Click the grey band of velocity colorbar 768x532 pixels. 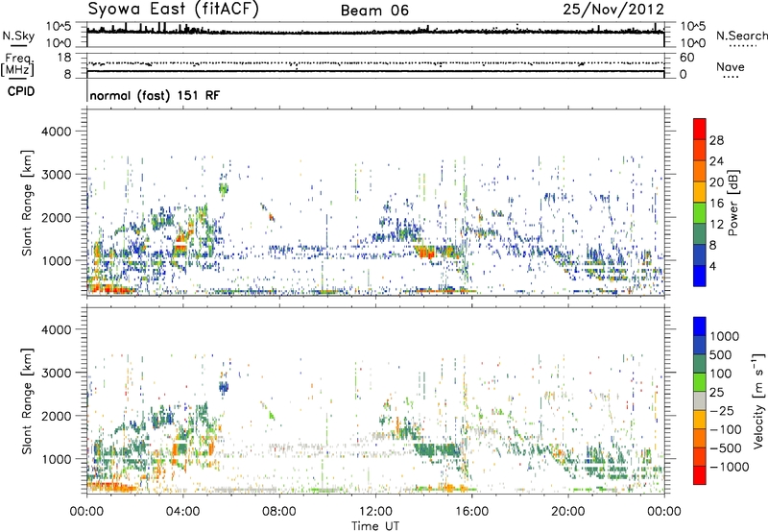point(700,400)
